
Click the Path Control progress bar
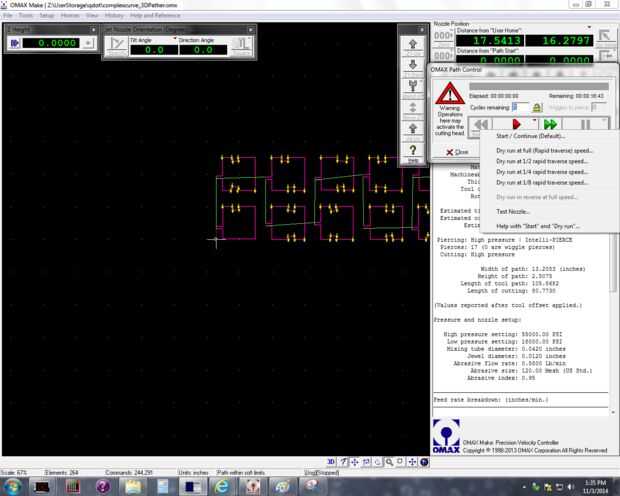539,86
